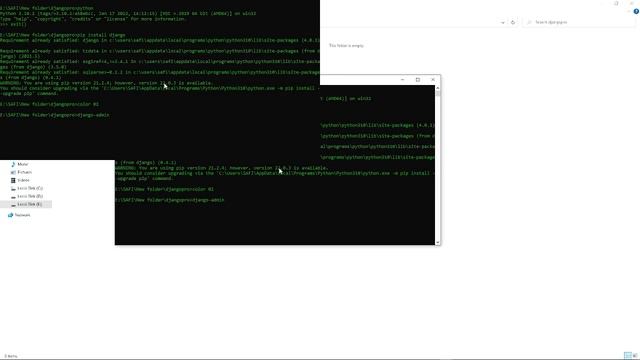Click command prompt scrollbar up arrow
Screen dimensions: 640x360
pyautogui.click(x=438, y=88)
